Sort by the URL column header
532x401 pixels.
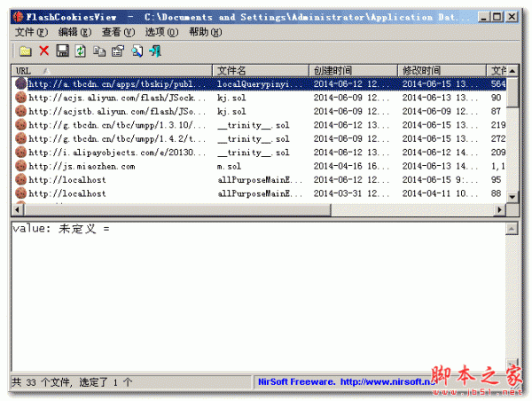[112, 71]
